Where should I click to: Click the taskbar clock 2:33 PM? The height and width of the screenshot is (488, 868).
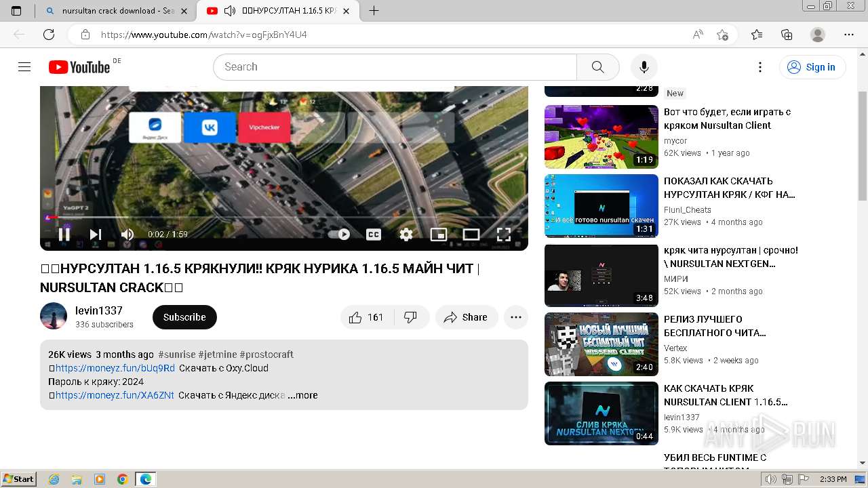833,479
